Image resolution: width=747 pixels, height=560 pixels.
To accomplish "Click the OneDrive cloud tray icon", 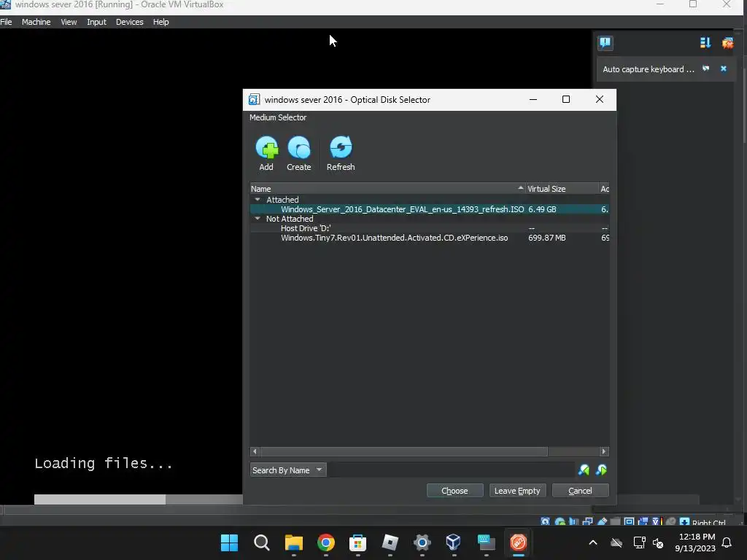I will 616,542.
